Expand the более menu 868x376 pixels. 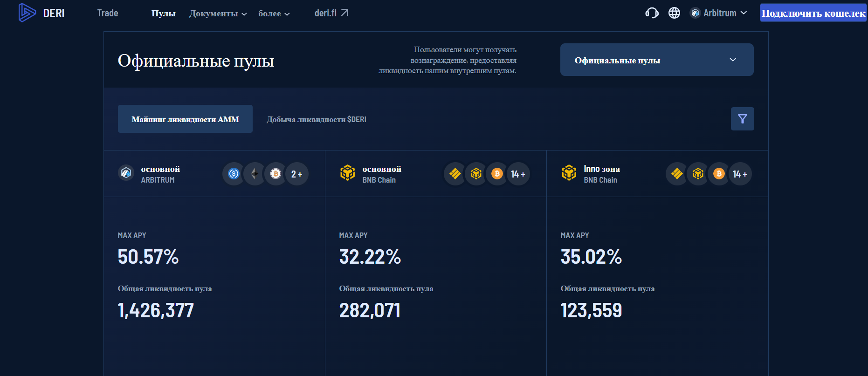[274, 14]
